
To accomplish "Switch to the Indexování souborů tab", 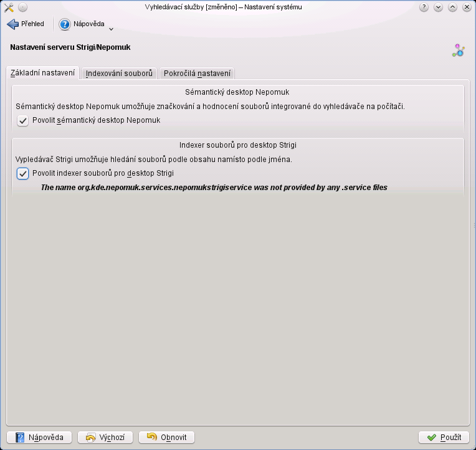I will point(119,74).
